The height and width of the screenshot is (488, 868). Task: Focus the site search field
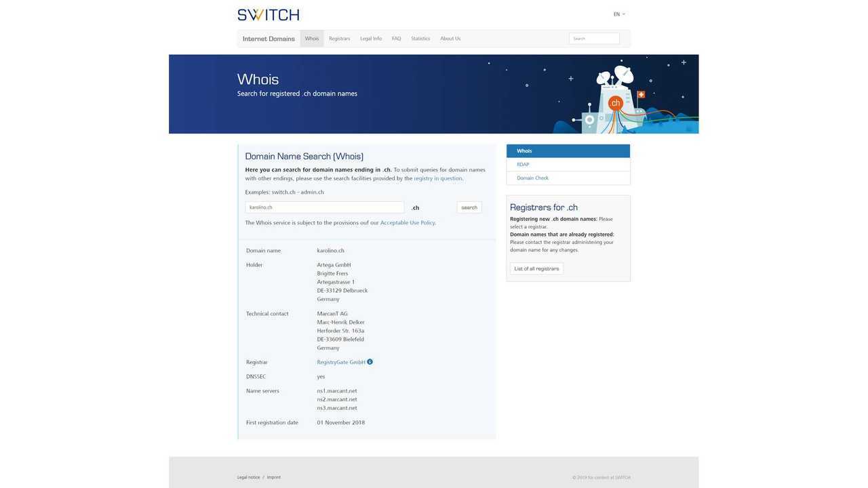pos(594,39)
